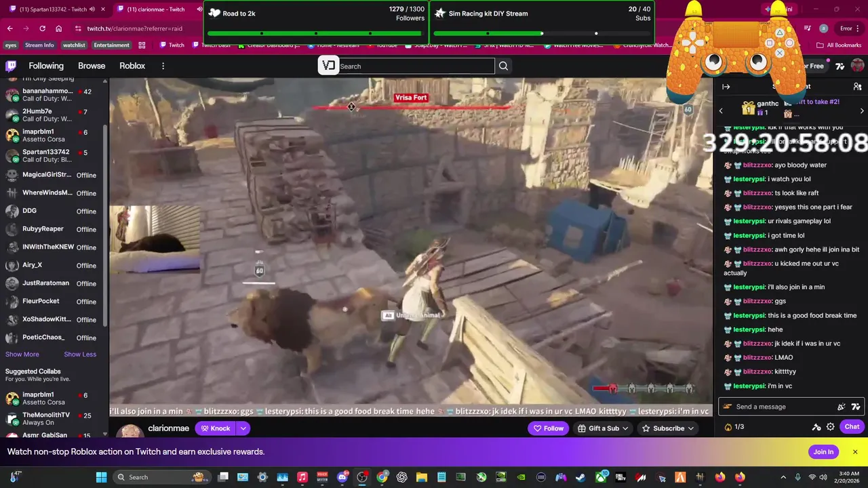Open the All Bookmarks folder
This screenshot has width=868, height=488.
(839, 45)
